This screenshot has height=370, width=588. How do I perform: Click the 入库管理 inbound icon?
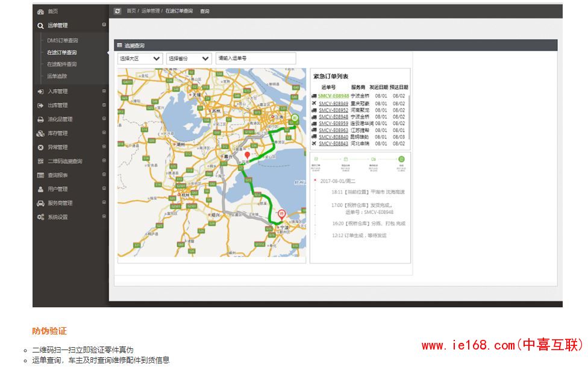40,92
